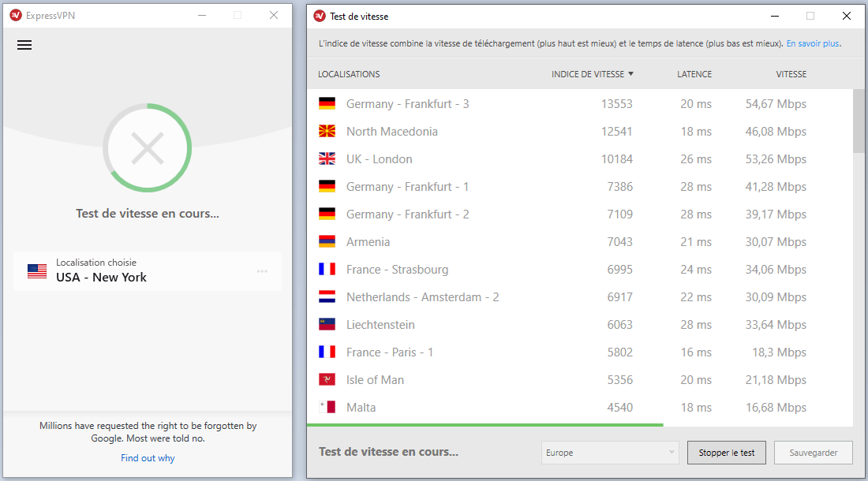Click the cancel X connection button

point(148,148)
